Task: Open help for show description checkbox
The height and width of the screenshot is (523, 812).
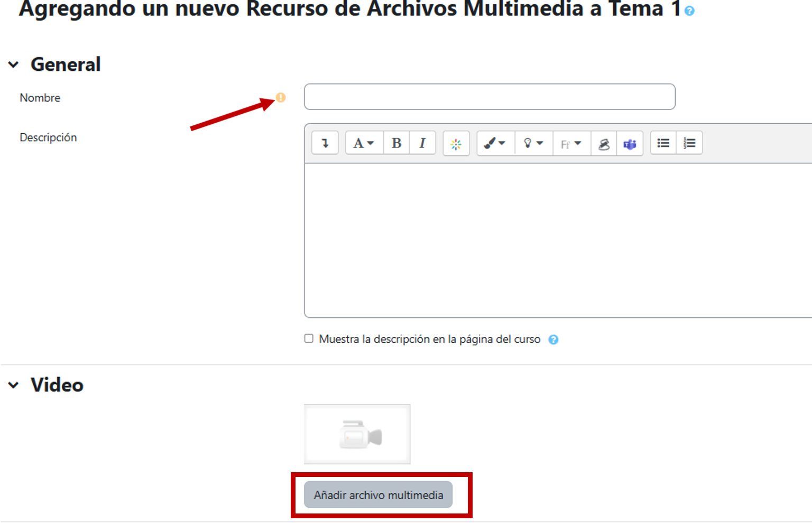Action: 553,340
